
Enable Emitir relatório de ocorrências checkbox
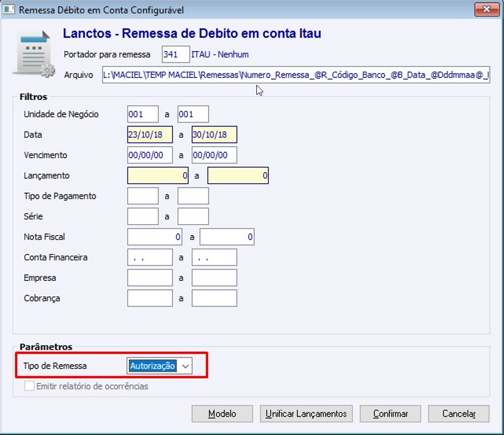(x=29, y=386)
